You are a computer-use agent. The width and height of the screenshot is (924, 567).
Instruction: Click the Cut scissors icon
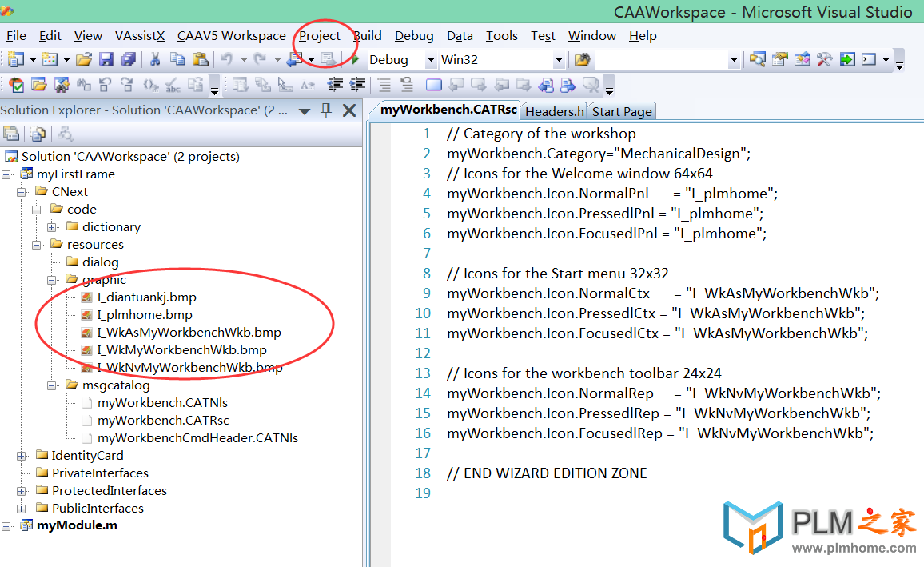(x=155, y=59)
